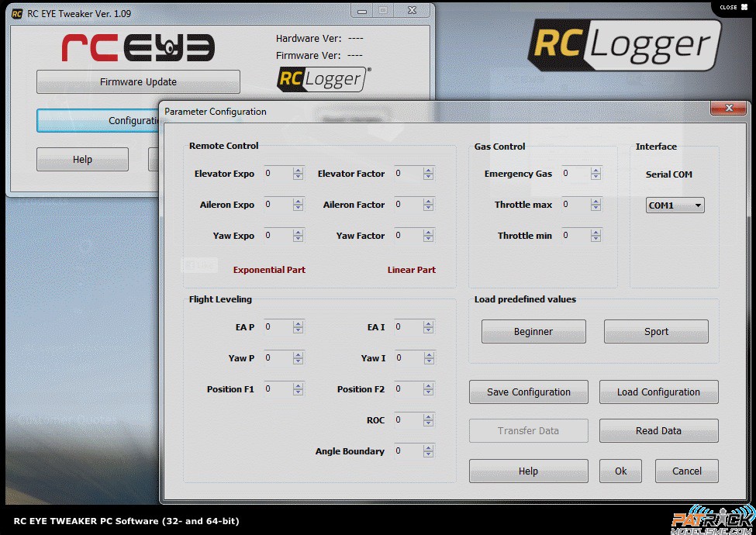The height and width of the screenshot is (535, 756).
Task: Click the RC icon in Tweaker title bar
Action: point(17,13)
